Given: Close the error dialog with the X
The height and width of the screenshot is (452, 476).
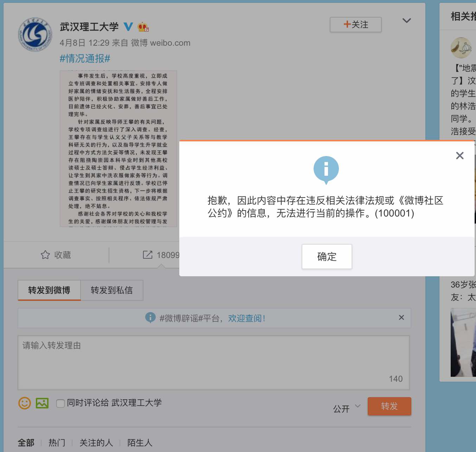Looking at the screenshot, I should [459, 156].
